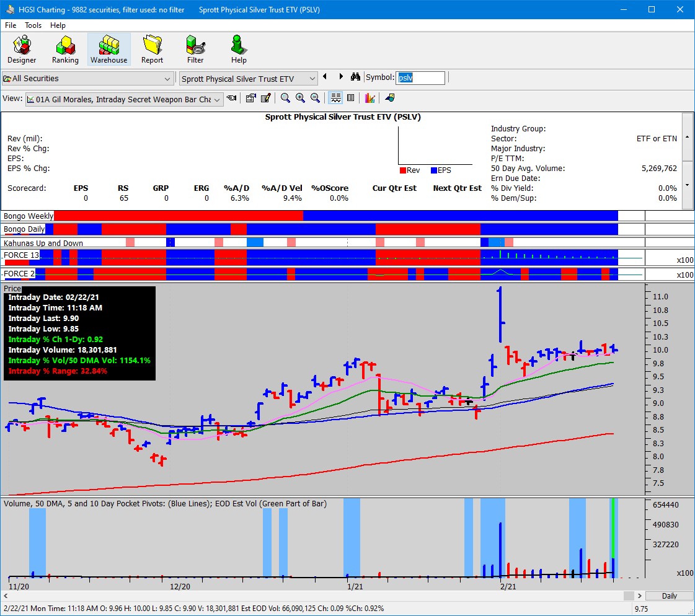This screenshot has height=616, width=695.
Task: Click the 50 Day Avg. Volume value
Action: [x=659, y=169]
